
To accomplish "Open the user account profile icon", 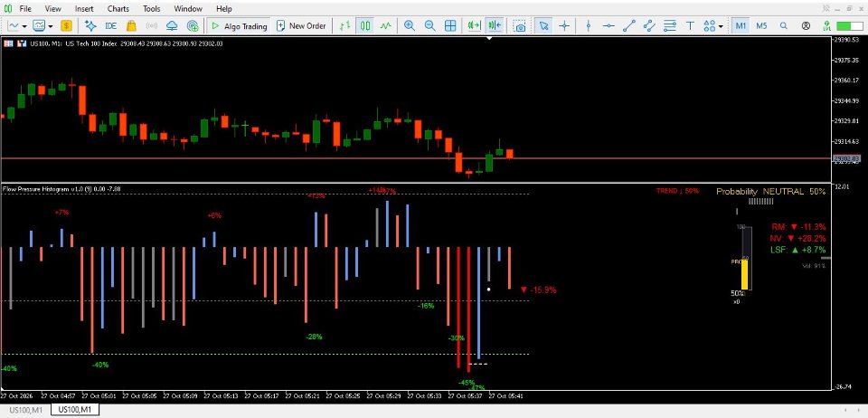I will pyautogui.click(x=806, y=25).
